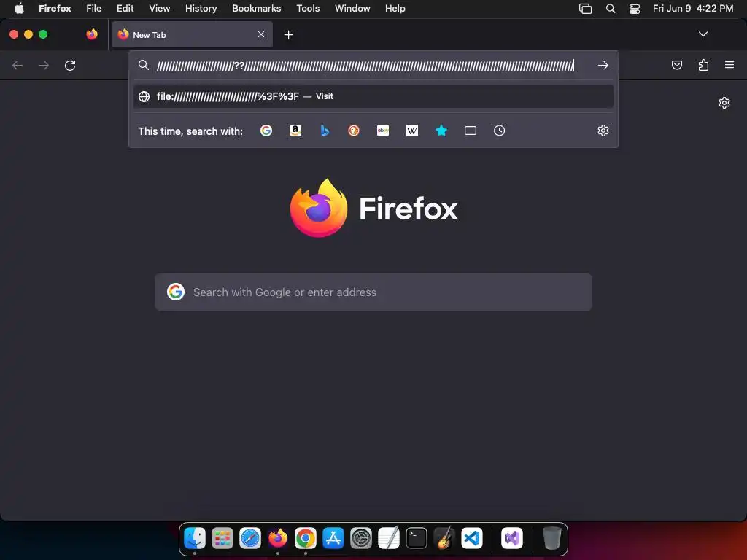The height and width of the screenshot is (560, 747).
Task: Open the Window menu
Action: coord(352,8)
